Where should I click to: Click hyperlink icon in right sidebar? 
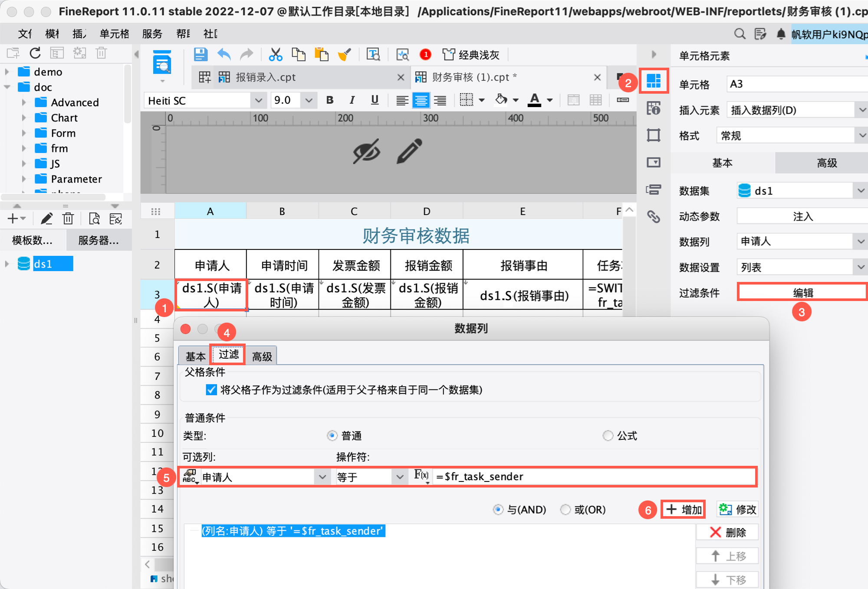[653, 216]
